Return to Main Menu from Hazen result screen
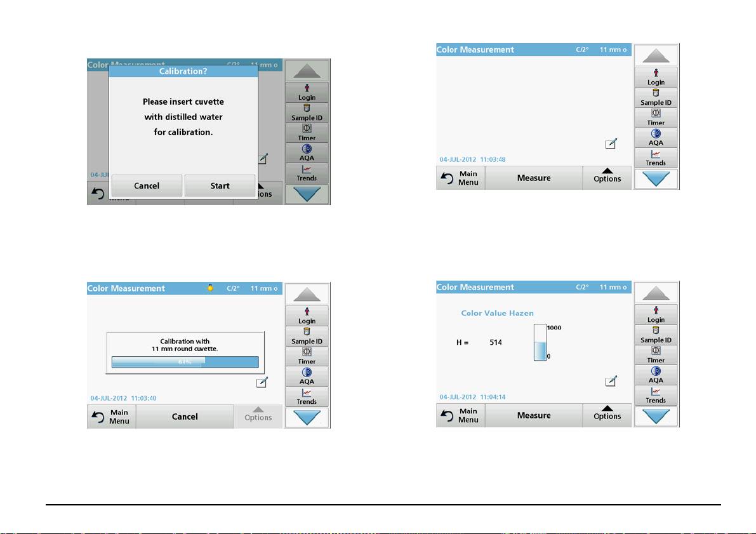Screen dimensions: 756x534 pyautogui.click(x=461, y=415)
